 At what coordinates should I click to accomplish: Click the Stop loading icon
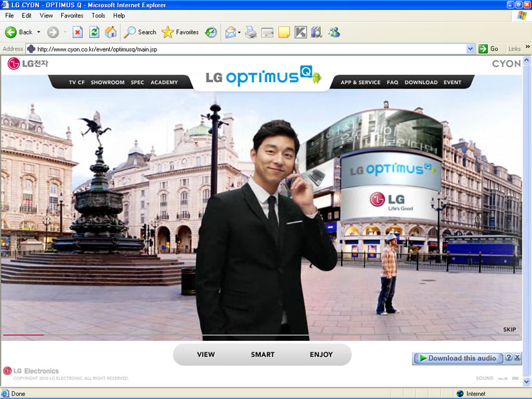(x=77, y=32)
